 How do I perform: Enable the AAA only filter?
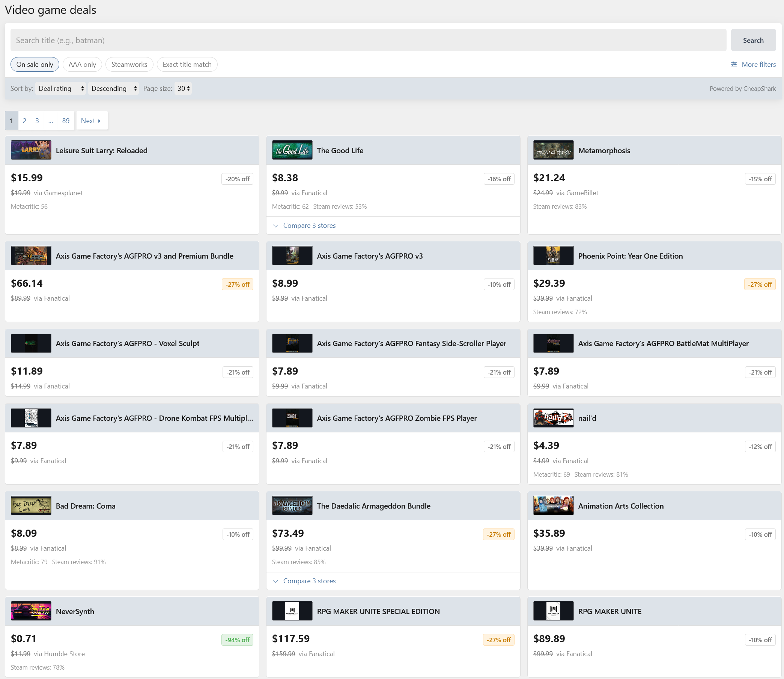tap(82, 65)
